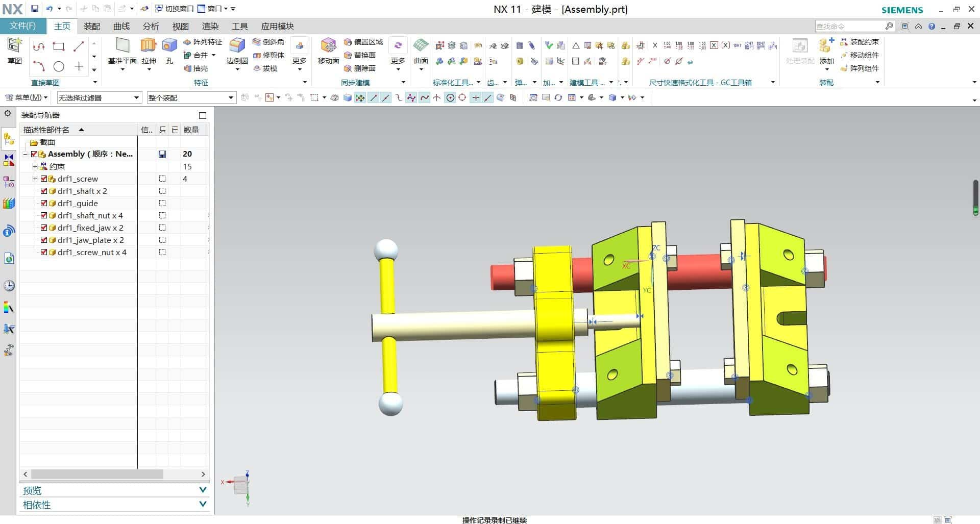Click the Pattern Component (阵列组件) button

click(x=860, y=68)
